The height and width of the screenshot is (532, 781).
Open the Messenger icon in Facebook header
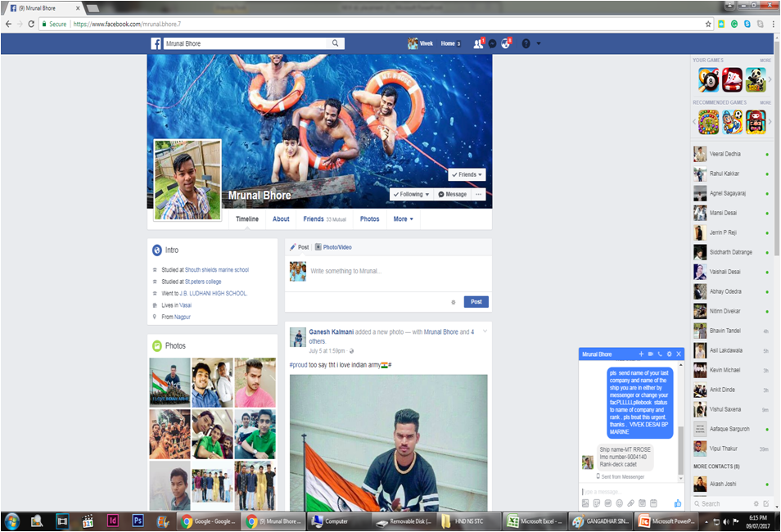493,43
